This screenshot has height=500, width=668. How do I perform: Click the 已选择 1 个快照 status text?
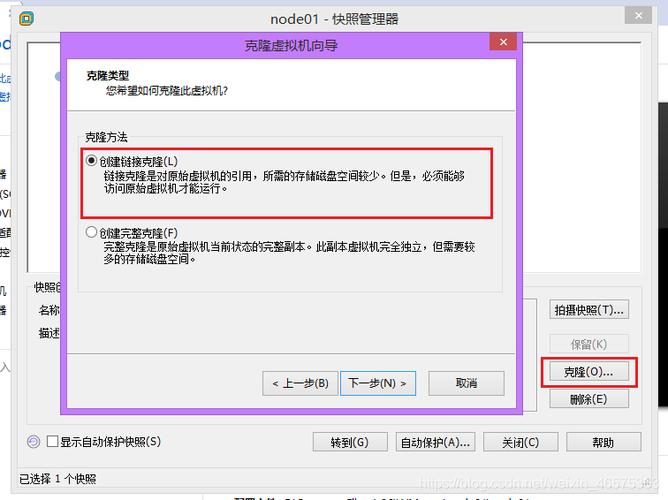pyautogui.click(x=58, y=479)
